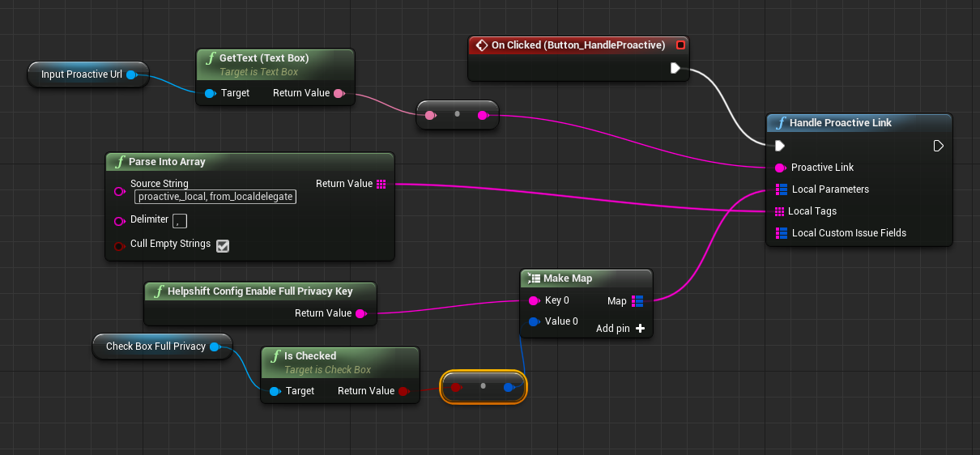Click the Parse Into Array Return Value pin
The image size is (980, 455).
tap(381, 184)
